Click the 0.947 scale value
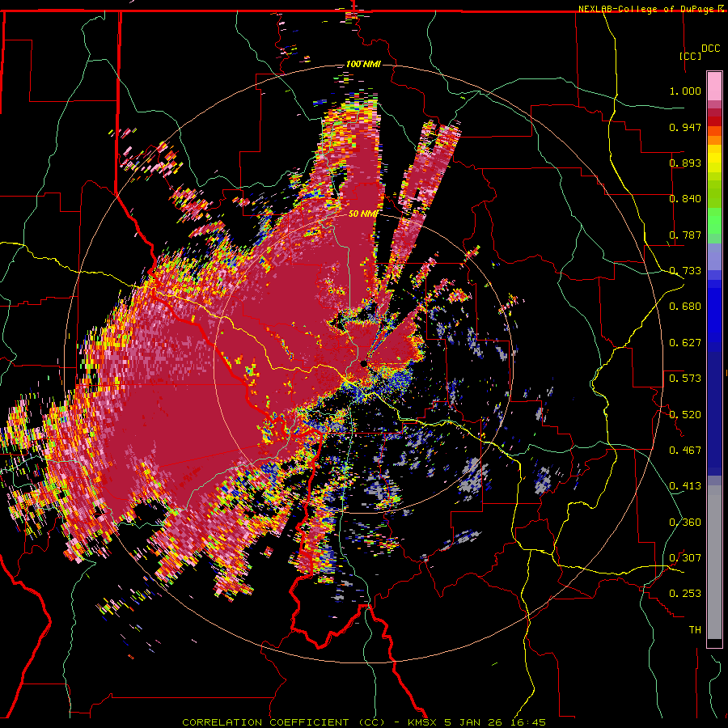728x728 pixels. 685,127
